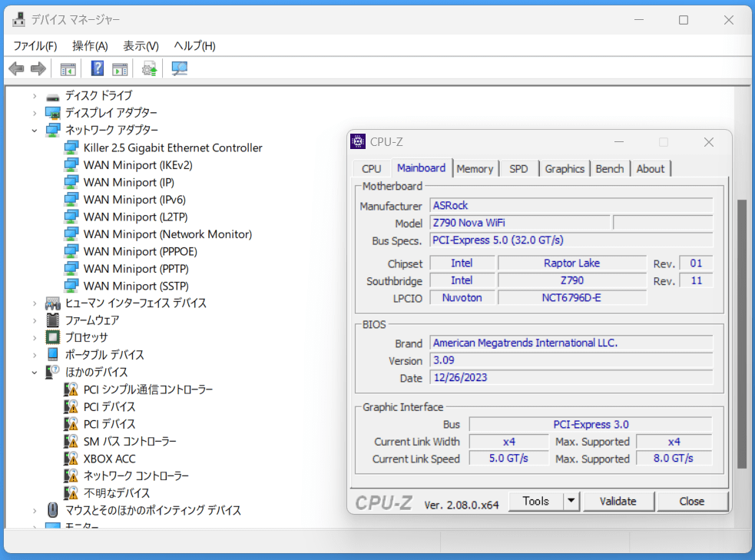Click the Back arrow in Device Manager toolbar
The image size is (755, 560).
click(16, 69)
